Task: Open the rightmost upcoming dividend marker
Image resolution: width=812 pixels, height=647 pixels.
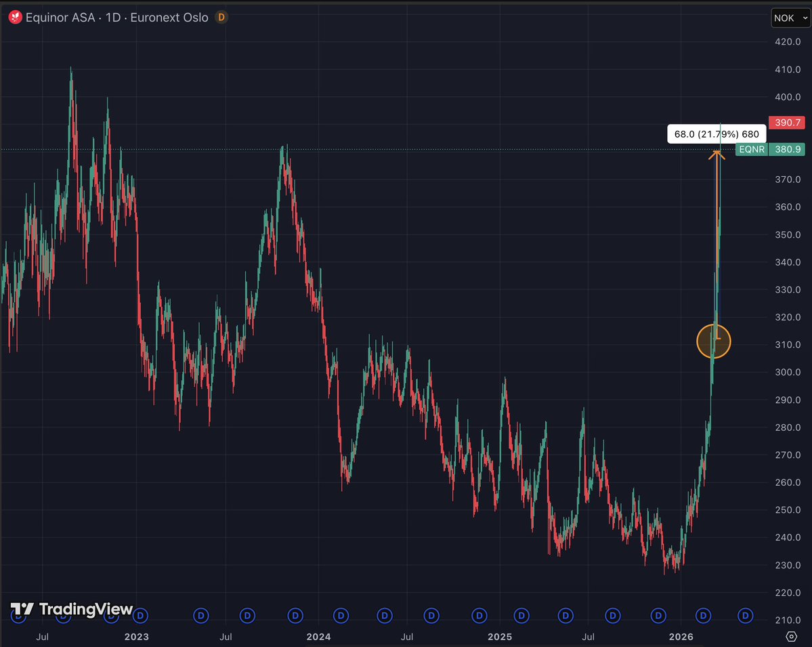Action: pyautogui.click(x=745, y=615)
